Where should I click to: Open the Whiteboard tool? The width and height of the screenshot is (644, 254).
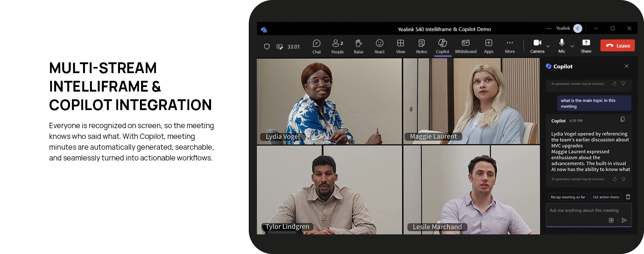pyautogui.click(x=465, y=46)
